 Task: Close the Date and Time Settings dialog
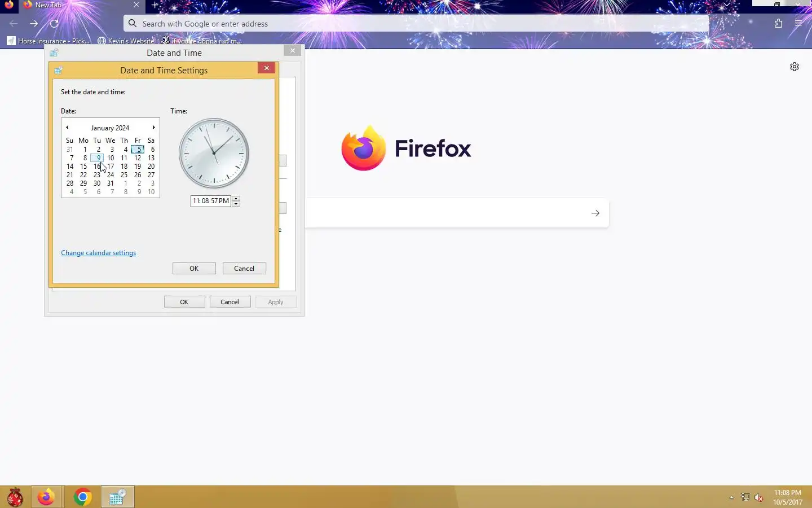point(267,68)
